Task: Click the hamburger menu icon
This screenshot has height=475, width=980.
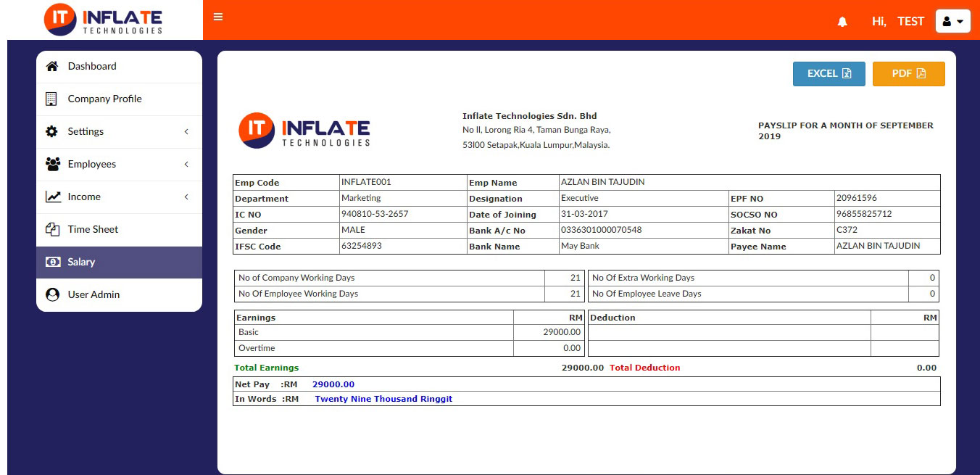Action: [218, 17]
